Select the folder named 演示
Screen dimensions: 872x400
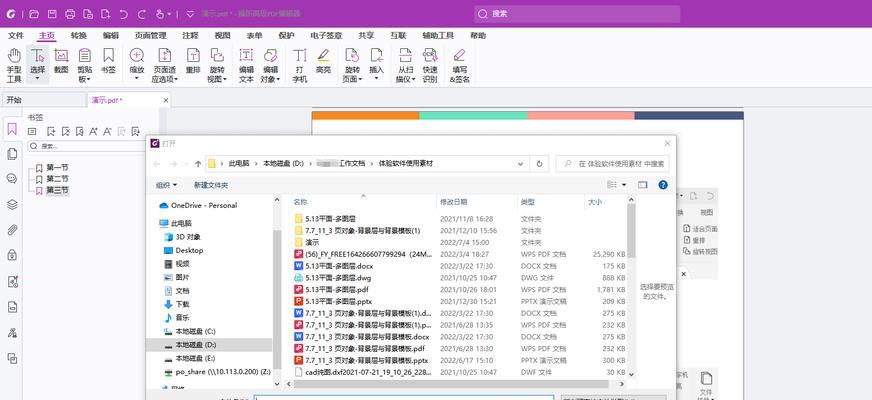[312, 243]
